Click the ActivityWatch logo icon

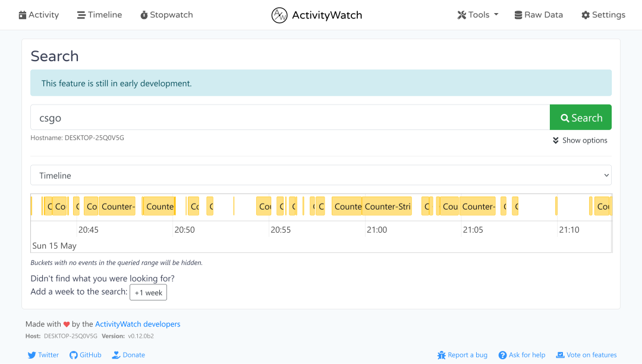[279, 15]
